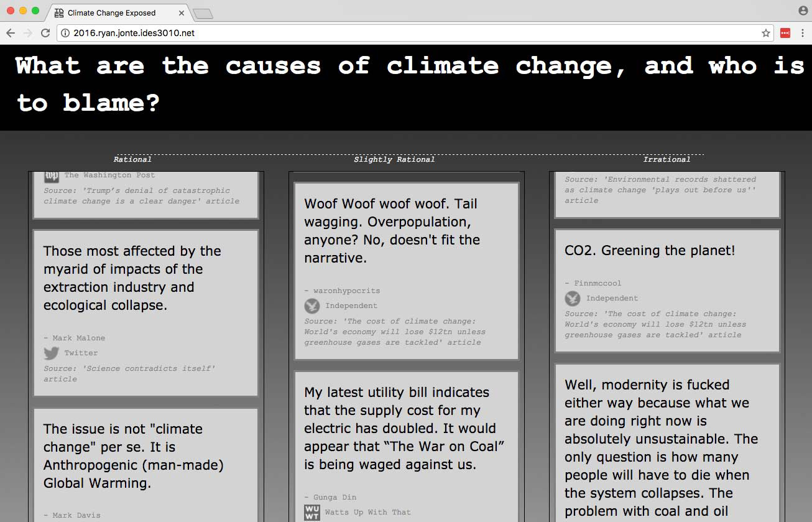Click the 'My latest utility bill' quote
This screenshot has width=812, height=522.
click(x=404, y=429)
